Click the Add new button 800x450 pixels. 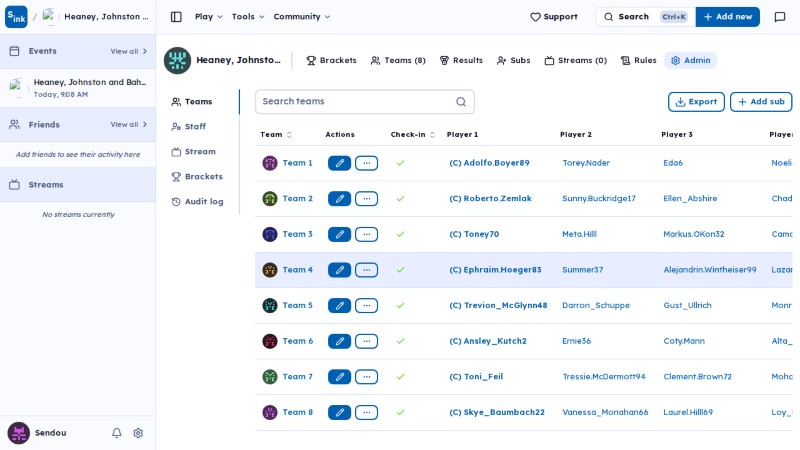[728, 17]
